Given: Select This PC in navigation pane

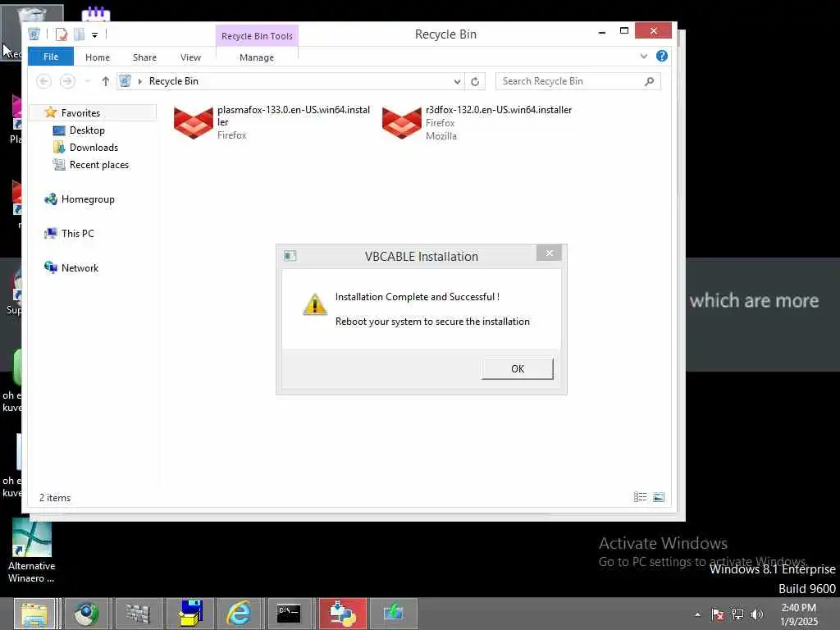Looking at the screenshot, I should pyautogui.click(x=78, y=234).
